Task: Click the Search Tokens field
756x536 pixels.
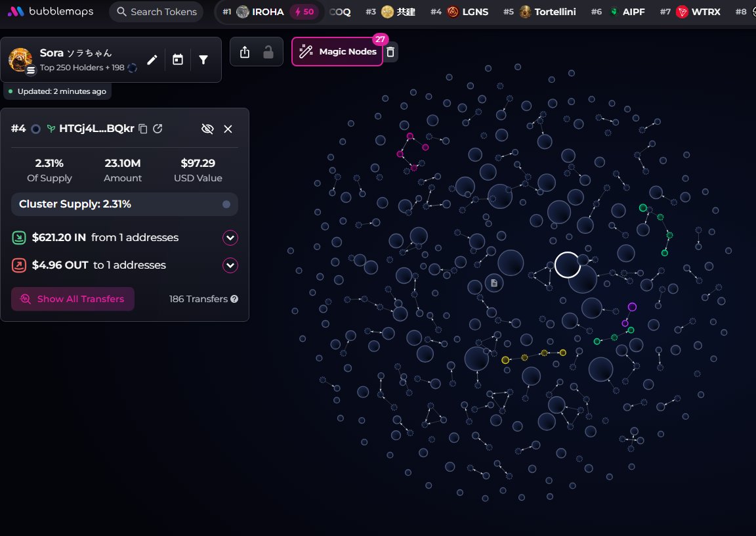Action: click(156, 12)
